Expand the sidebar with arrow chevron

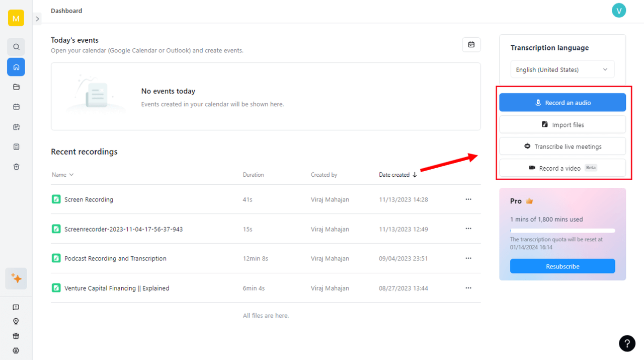tap(37, 19)
